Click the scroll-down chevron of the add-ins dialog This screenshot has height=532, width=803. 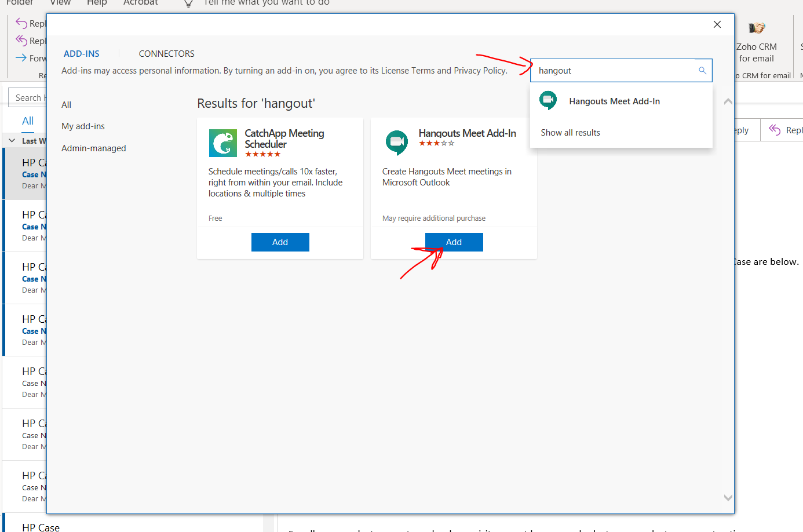[x=728, y=498]
